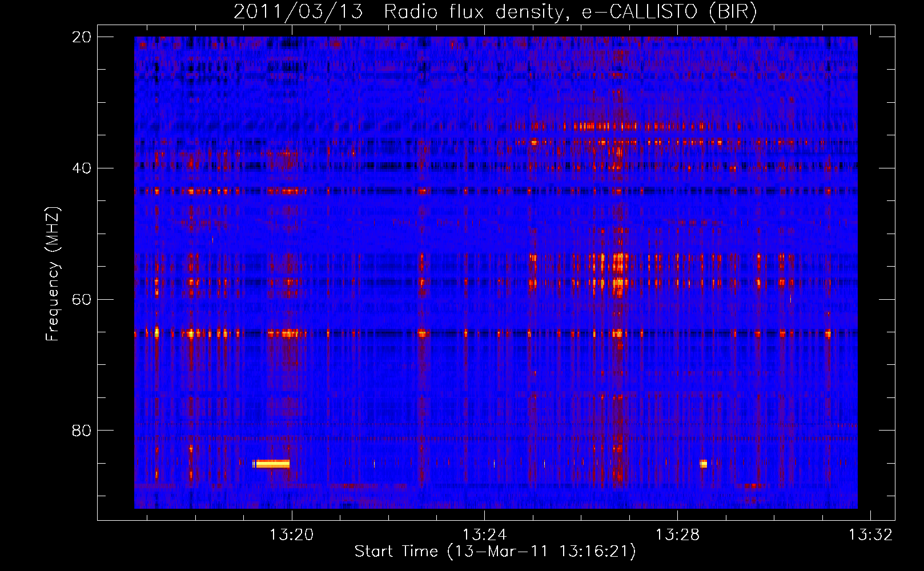This screenshot has height=571, width=924.
Task: Click the short yellow burst near 85 MHz after 13:28
Action: [x=704, y=464]
